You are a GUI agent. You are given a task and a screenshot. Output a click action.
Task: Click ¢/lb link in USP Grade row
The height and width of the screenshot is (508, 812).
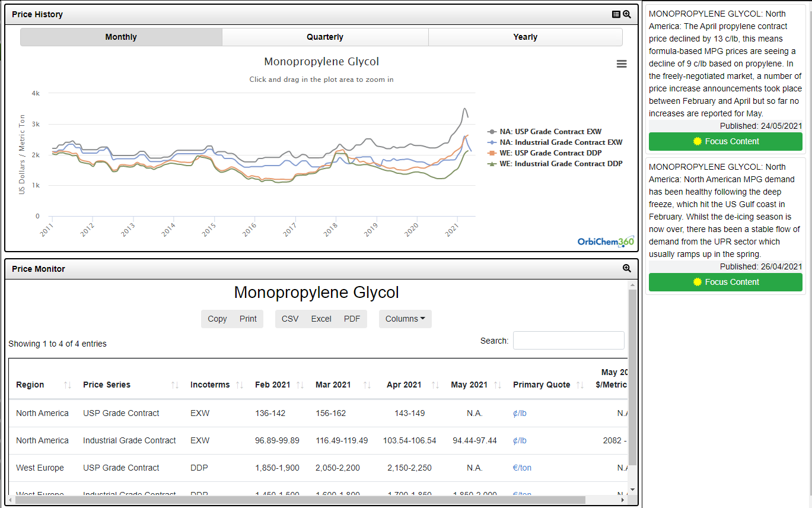click(520, 413)
